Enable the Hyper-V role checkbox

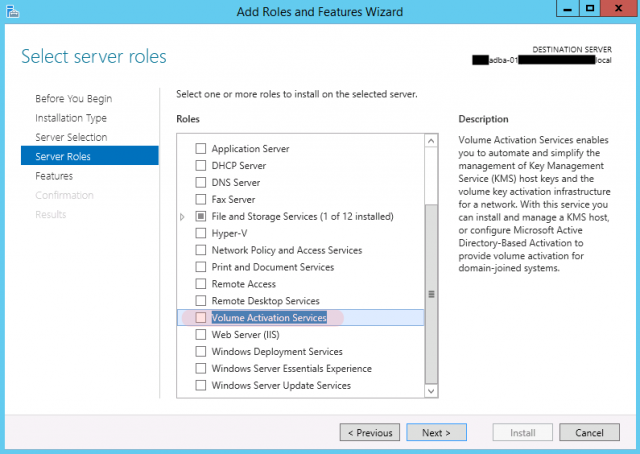tap(200, 233)
